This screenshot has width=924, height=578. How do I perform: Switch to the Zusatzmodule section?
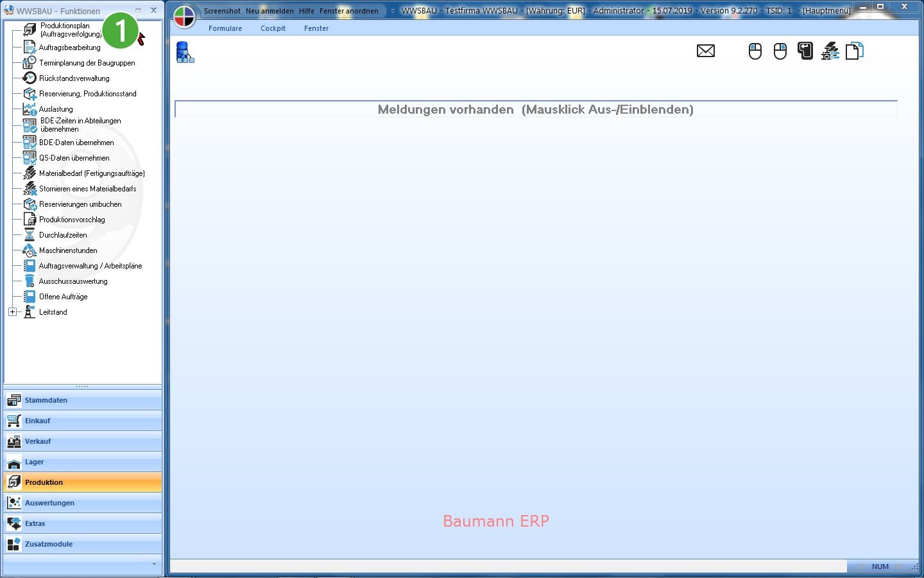coord(82,544)
